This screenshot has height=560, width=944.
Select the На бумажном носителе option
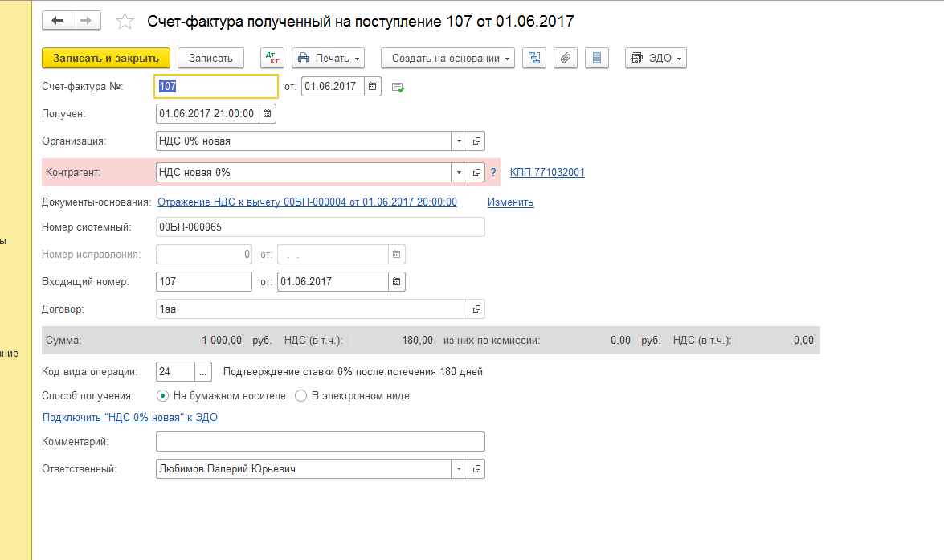[163, 396]
